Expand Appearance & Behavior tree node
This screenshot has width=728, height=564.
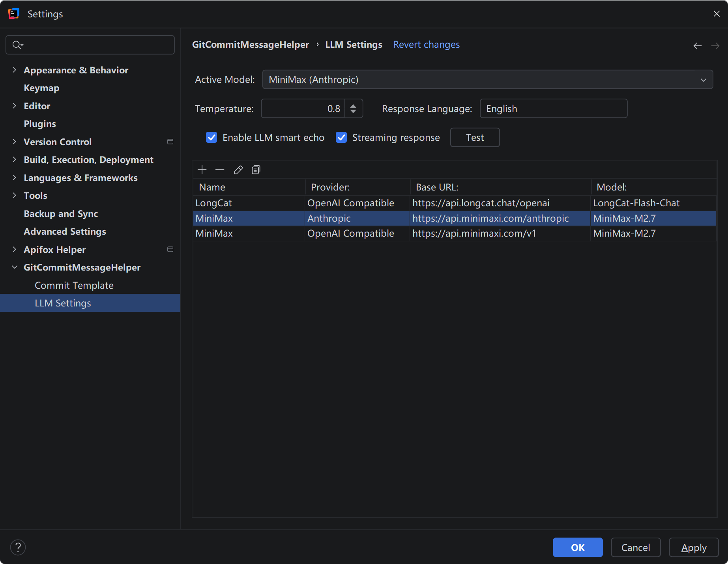pyautogui.click(x=15, y=70)
